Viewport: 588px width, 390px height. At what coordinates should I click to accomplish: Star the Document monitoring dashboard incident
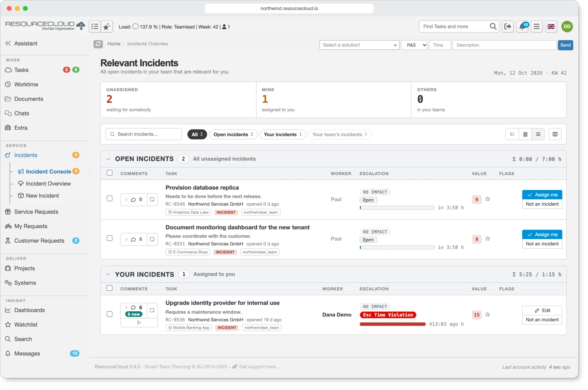click(x=488, y=239)
